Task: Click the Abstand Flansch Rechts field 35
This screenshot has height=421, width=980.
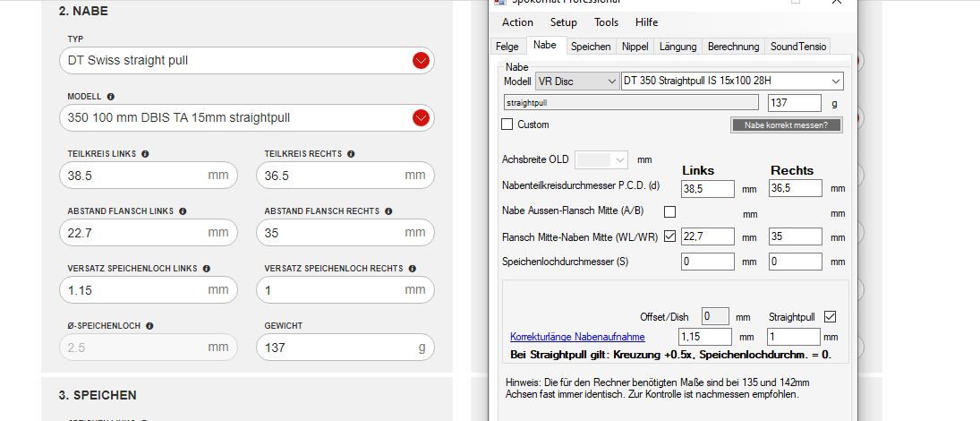Action: click(345, 233)
